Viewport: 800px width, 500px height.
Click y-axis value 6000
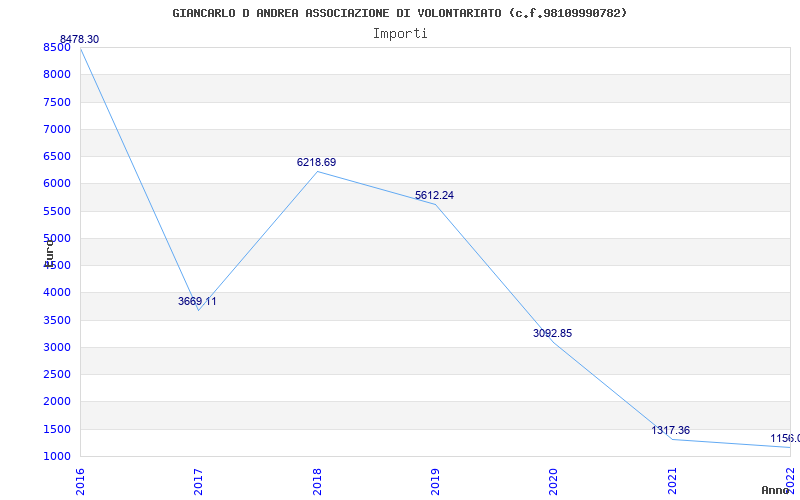point(57,184)
